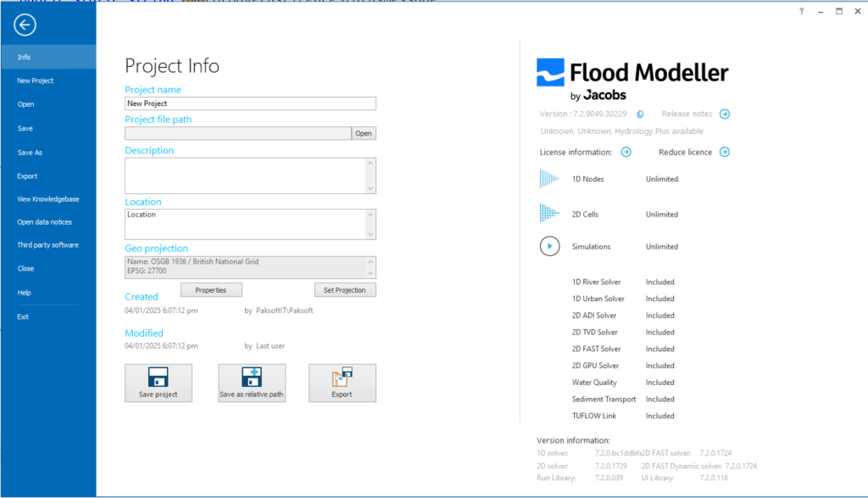Click the Properties button
This screenshot has width=868, height=498.
click(x=210, y=289)
